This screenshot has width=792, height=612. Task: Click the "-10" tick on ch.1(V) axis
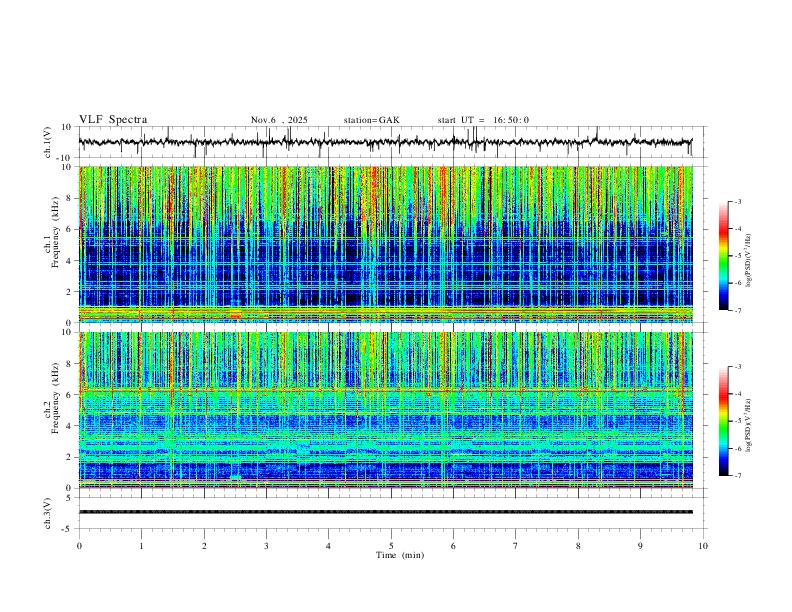point(64,158)
